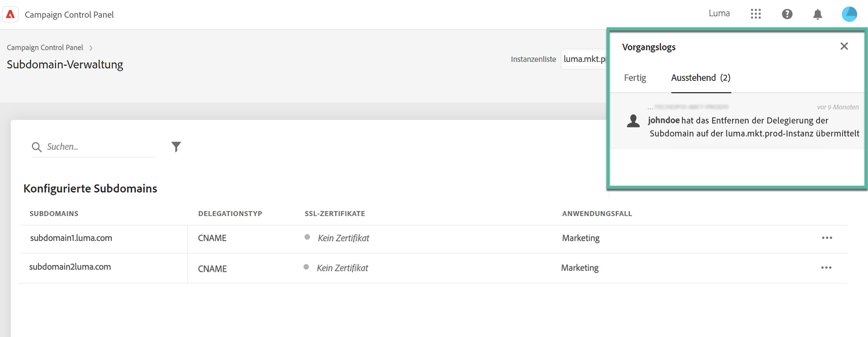This screenshot has height=337, width=868.
Task: Open the user profile avatar
Action: 849,14
